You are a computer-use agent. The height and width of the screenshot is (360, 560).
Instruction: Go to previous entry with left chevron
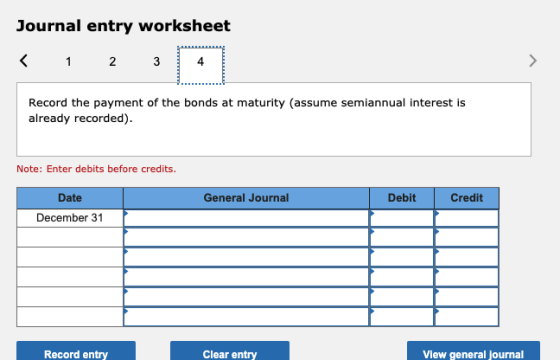(x=24, y=61)
